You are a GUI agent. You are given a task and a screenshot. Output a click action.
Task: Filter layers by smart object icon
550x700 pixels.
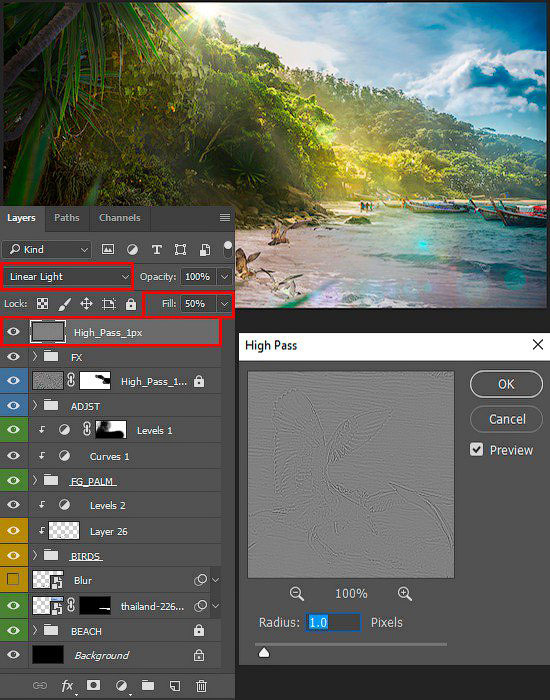coord(205,249)
